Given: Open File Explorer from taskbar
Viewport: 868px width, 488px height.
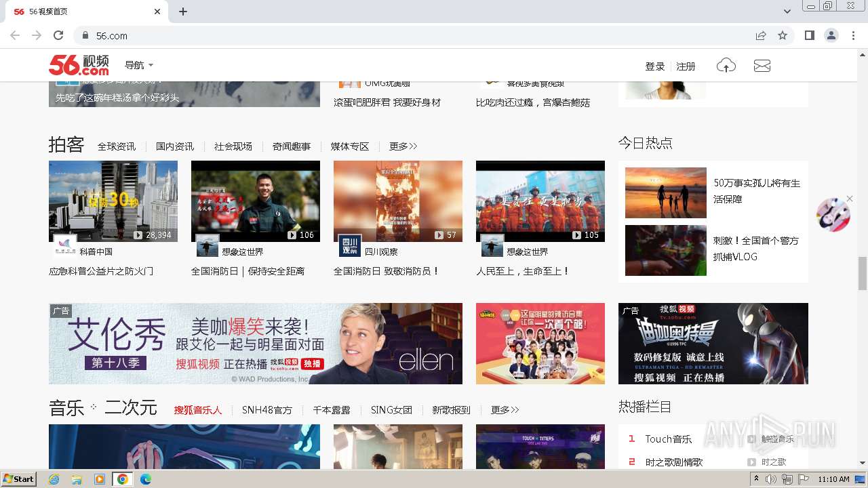Looking at the screenshot, I should click(x=77, y=479).
